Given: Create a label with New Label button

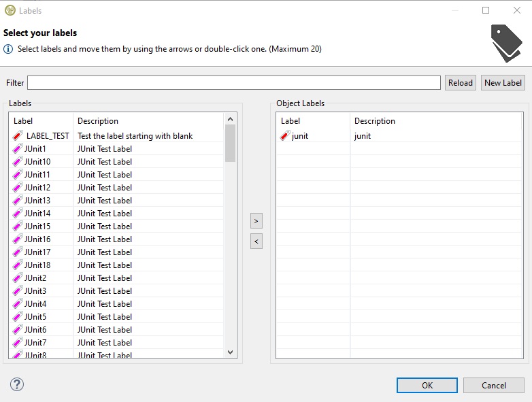Looking at the screenshot, I should (503, 83).
